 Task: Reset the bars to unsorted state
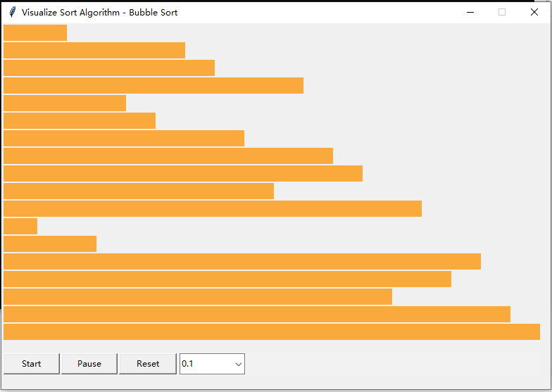click(148, 364)
